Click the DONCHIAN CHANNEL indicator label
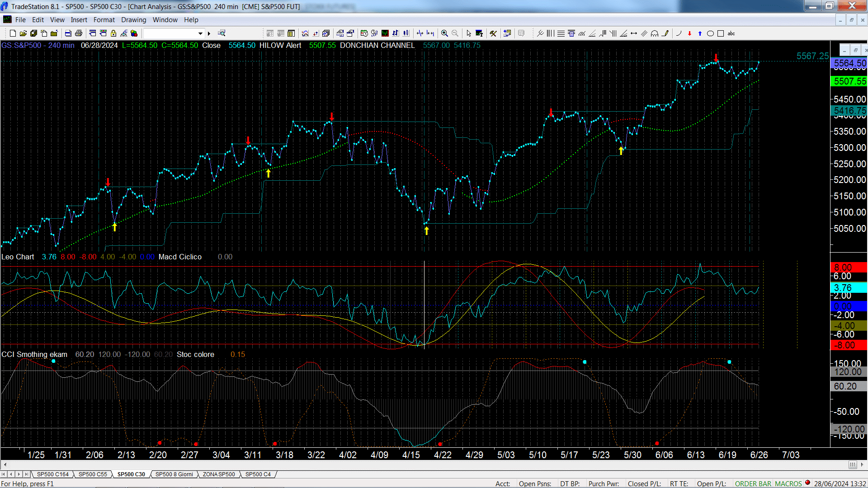The width and height of the screenshot is (868, 488). click(377, 45)
